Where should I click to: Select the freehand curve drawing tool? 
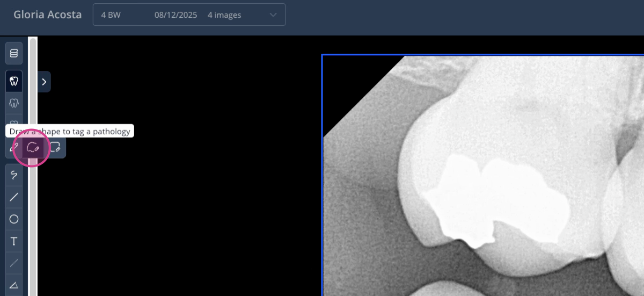tap(14, 175)
